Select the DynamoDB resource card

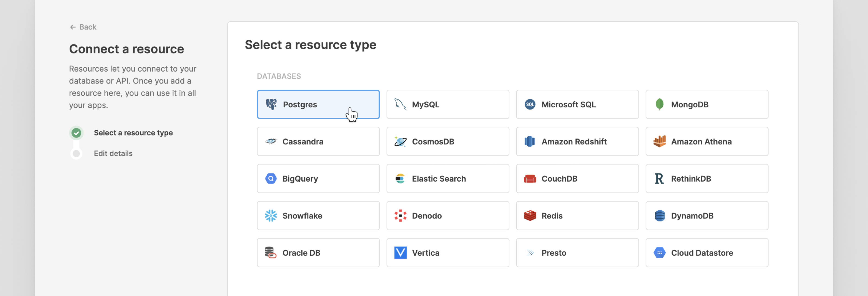pos(707,215)
